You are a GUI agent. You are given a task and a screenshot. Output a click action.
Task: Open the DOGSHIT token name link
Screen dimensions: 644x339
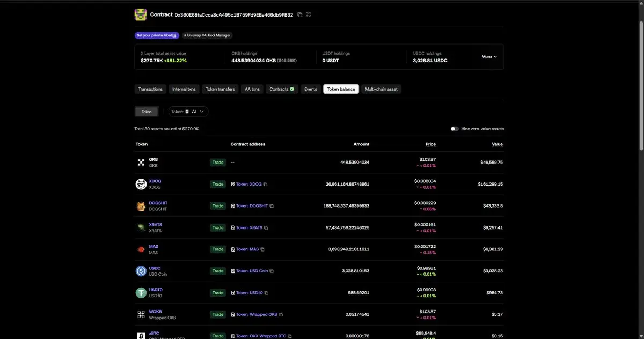pos(158,203)
